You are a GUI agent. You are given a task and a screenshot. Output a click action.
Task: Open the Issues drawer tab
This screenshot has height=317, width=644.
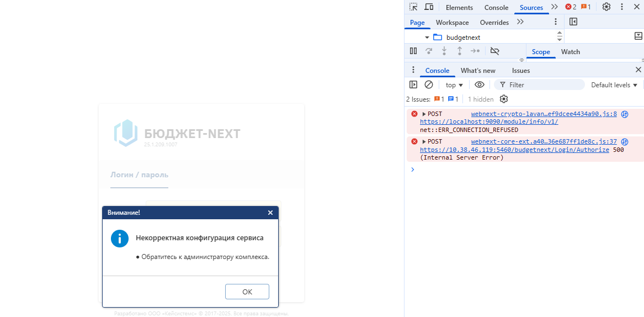pyautogui.click(x=521, y=71)
